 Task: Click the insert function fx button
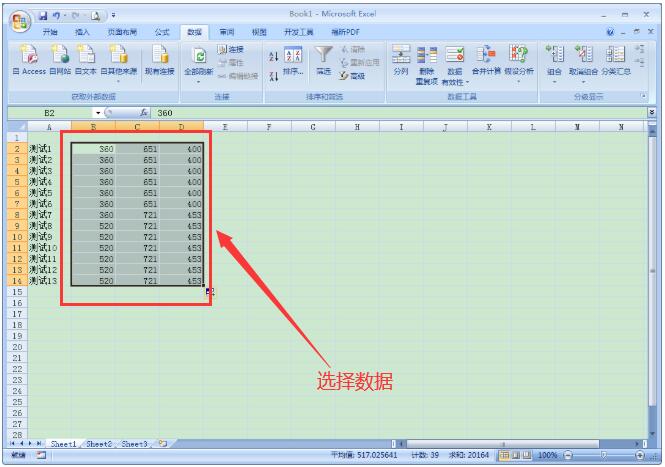pyautogui.click(x=144, y=113)
